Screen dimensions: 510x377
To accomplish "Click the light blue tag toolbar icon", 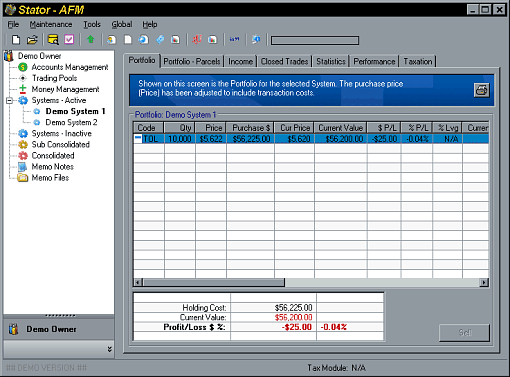I will pyautogui.click(x=160, y=40).
